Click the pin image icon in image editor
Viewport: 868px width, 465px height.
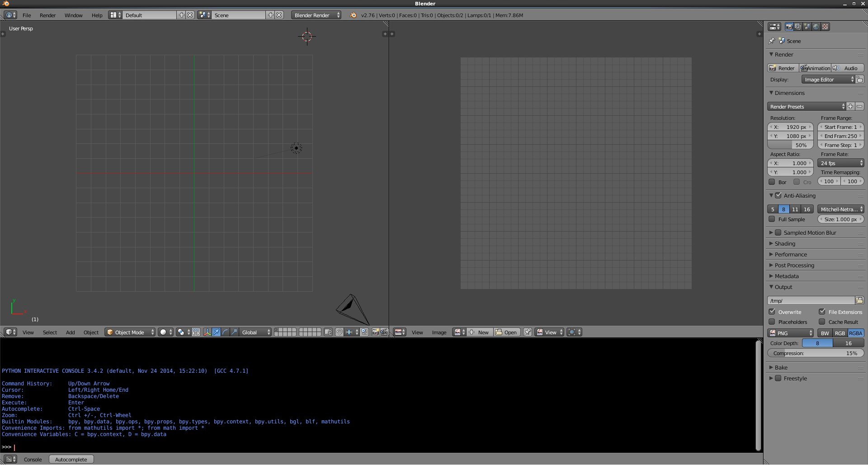coord(527,332)
